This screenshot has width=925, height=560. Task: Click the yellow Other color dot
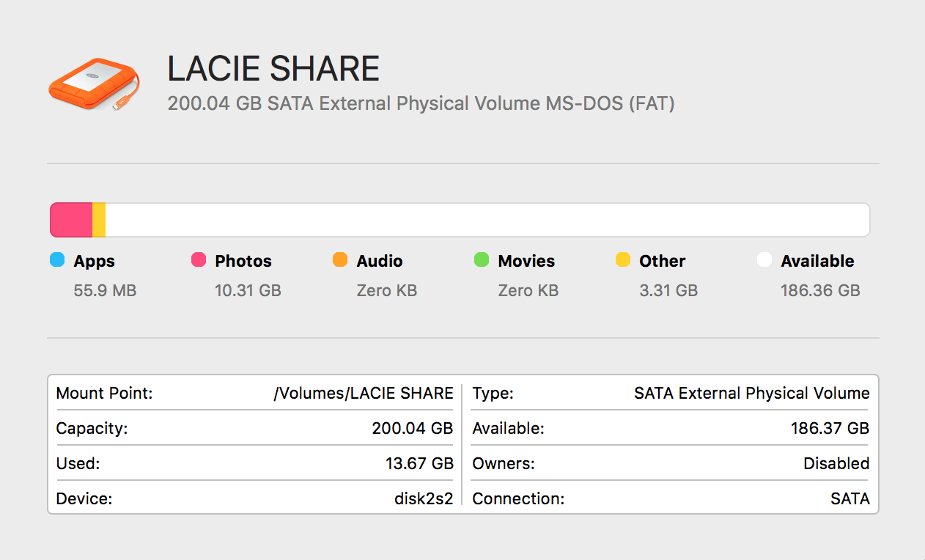coord(622,259)
